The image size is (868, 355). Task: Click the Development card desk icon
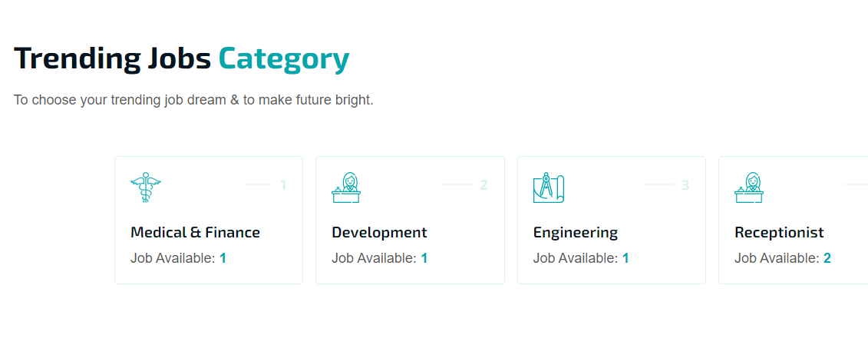pyautogui.click(x=346, y=187)
